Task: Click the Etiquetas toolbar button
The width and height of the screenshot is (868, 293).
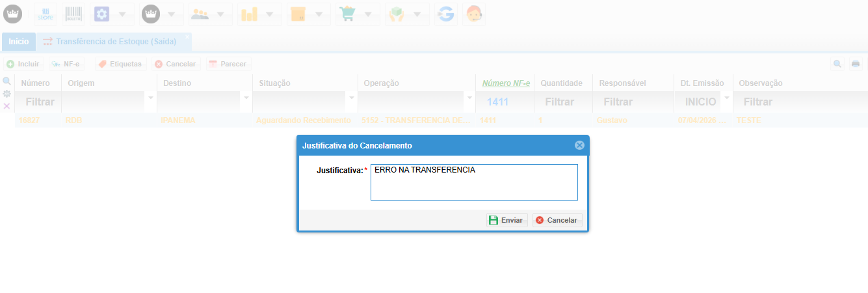Action: pos(120,64)
